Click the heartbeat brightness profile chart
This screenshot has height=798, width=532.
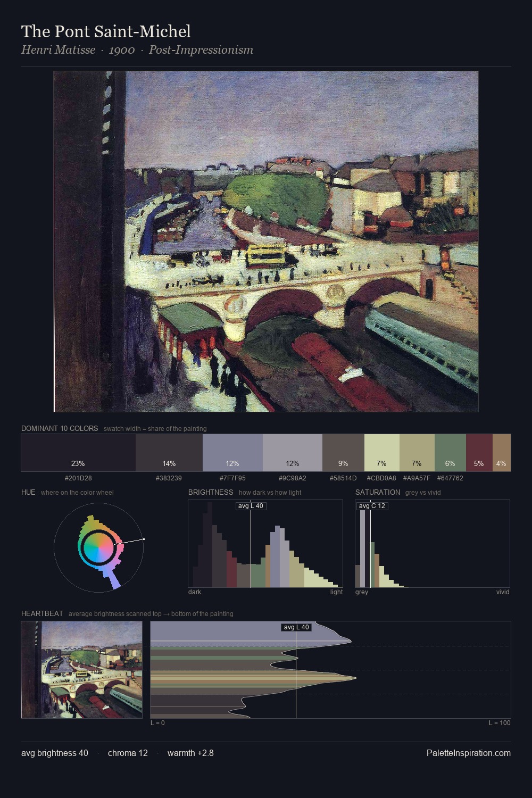pyautogui.click(x=330, y=670)
